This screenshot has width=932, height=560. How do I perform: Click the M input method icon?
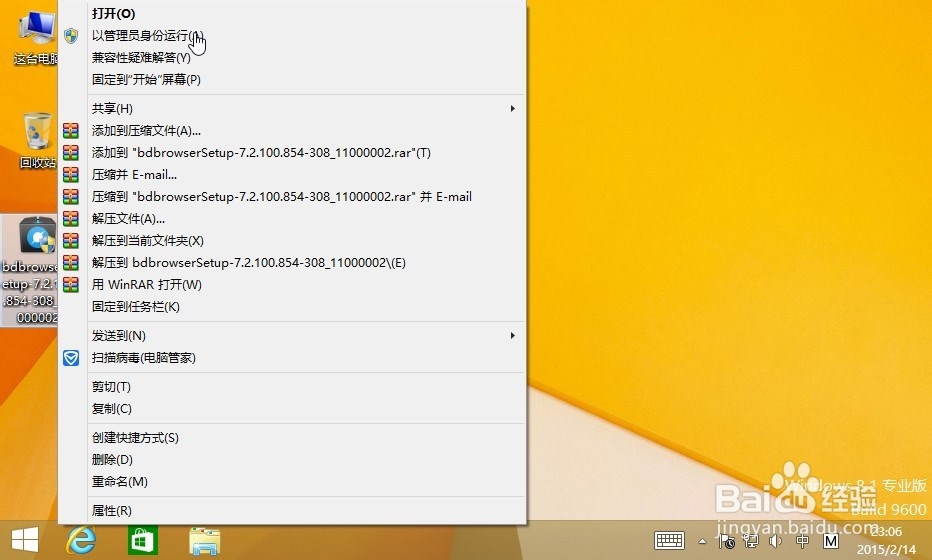[831, 541]
